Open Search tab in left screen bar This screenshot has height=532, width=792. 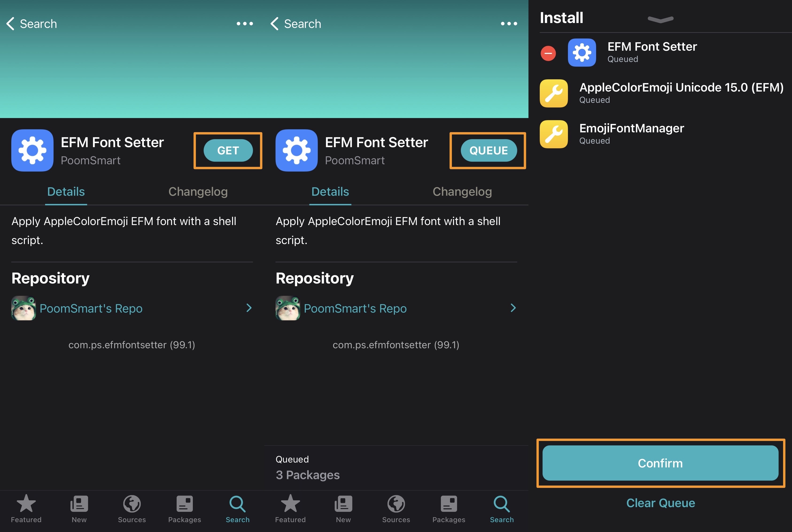click(x=238, y=509)
